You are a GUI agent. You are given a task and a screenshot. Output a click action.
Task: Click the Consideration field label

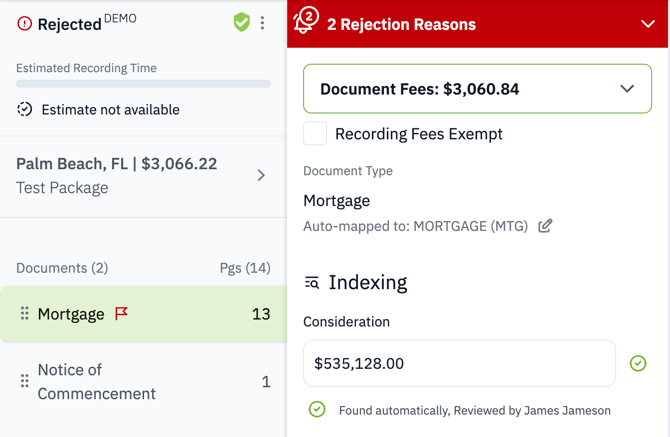click(347, 322)
